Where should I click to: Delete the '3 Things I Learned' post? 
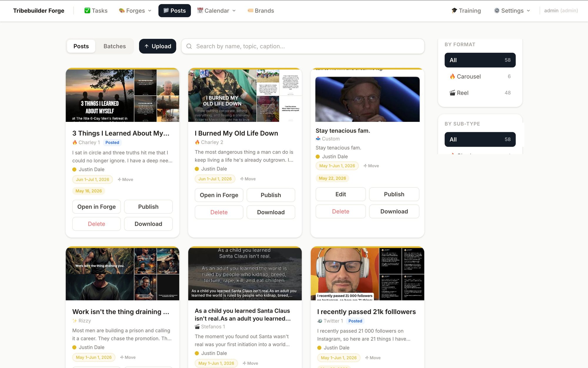(96, 224)
